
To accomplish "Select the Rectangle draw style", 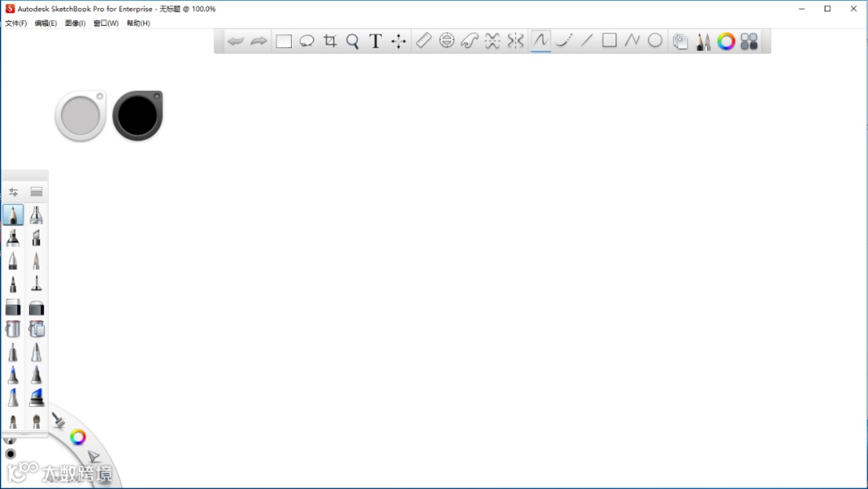I will point(609,40).
